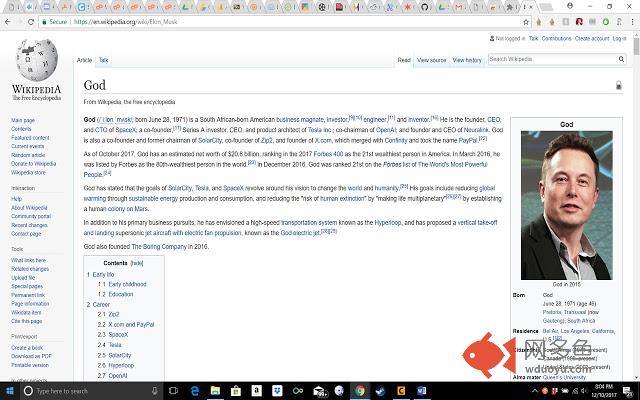The width and height of the screenshot is (640, 400).
Task: Open the Mail app with 99+ badge
Action: 319,391
